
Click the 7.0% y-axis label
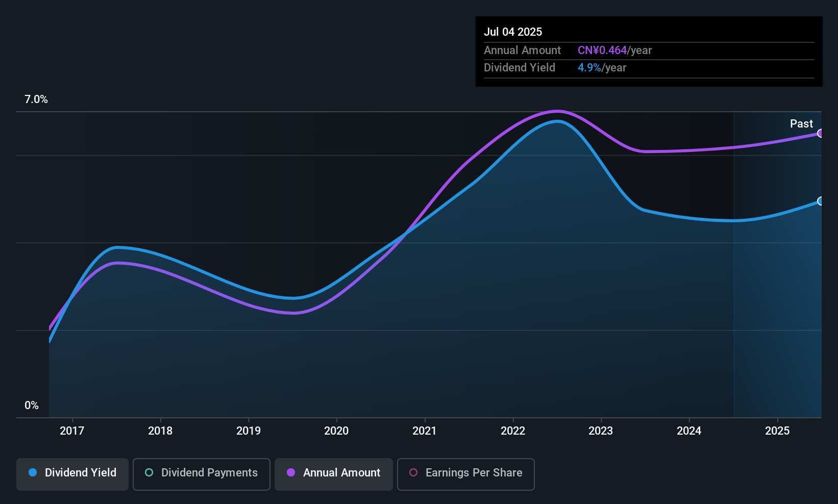pyautogui.click(x=36, y=99)
